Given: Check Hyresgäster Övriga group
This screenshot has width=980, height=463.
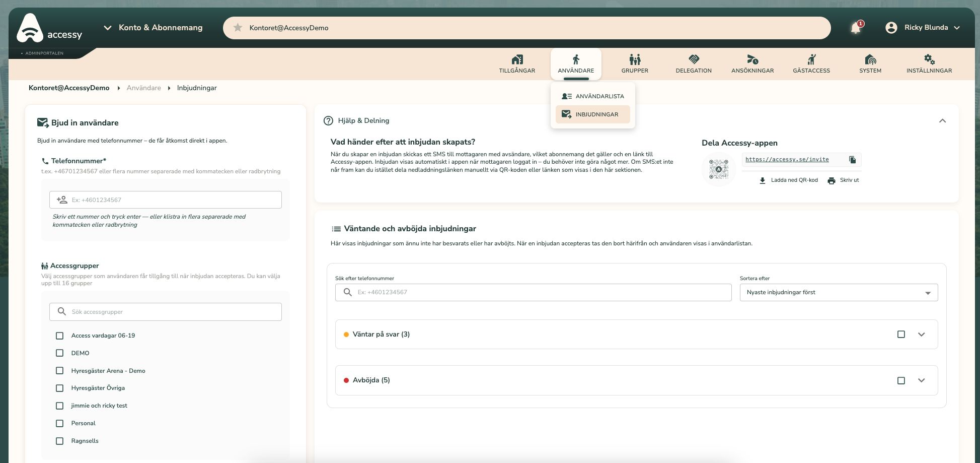Looking at the screenshot, I should click(x=59, y=388).
